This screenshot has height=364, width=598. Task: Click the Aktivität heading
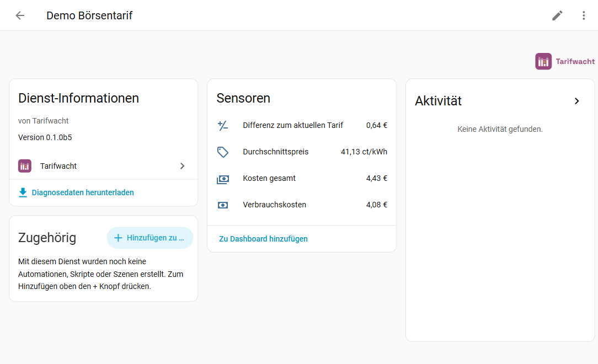[x=438, y=101]
